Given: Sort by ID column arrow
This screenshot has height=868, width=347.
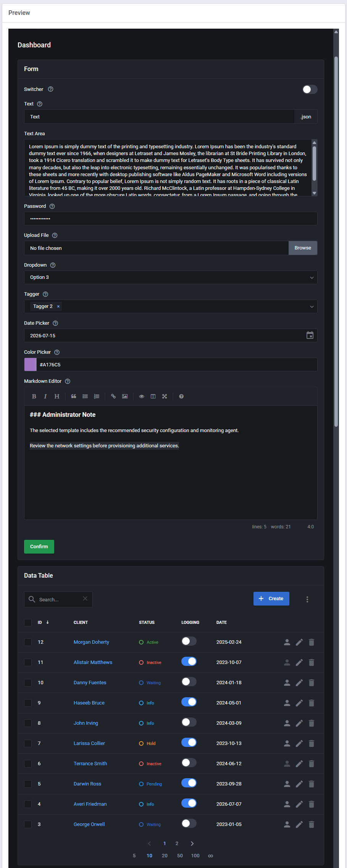Looking at the screenshot, I should (x=48, y=622).
